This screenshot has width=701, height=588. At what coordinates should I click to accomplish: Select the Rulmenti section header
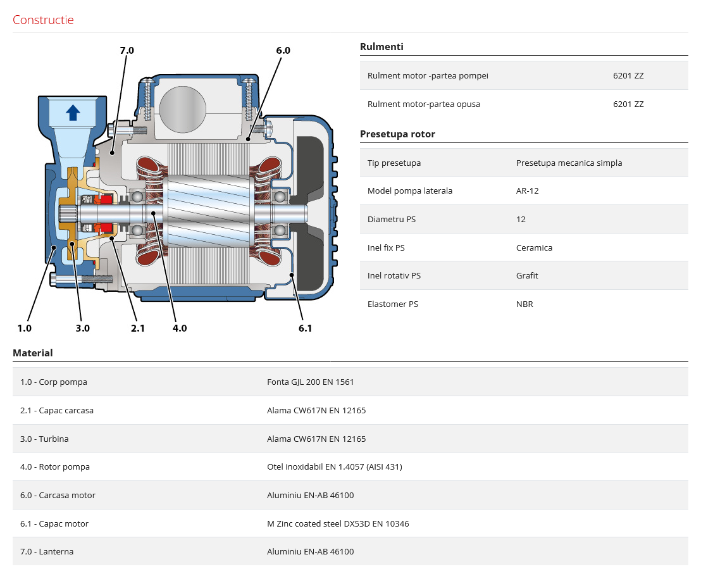tap(382, 46)
